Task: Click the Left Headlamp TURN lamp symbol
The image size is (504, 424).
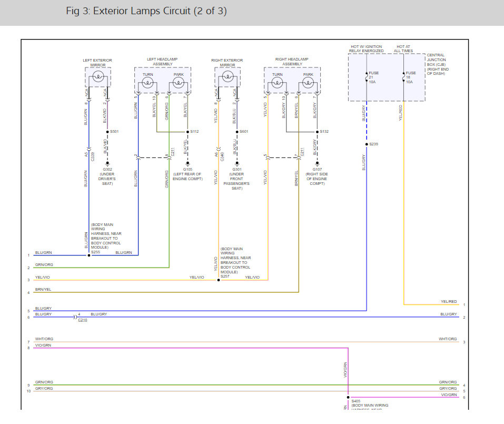Action: [147, 83]
